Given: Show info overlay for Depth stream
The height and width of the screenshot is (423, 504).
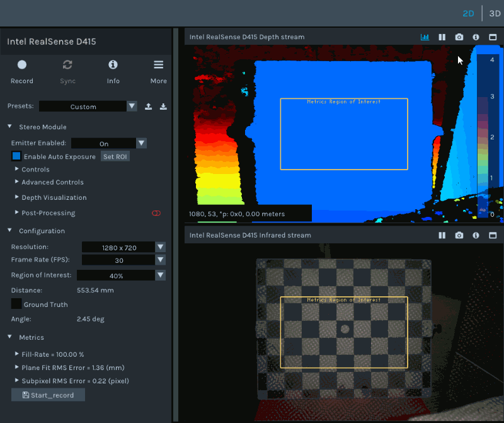Looking at the screenshot, I should point(476,37).
